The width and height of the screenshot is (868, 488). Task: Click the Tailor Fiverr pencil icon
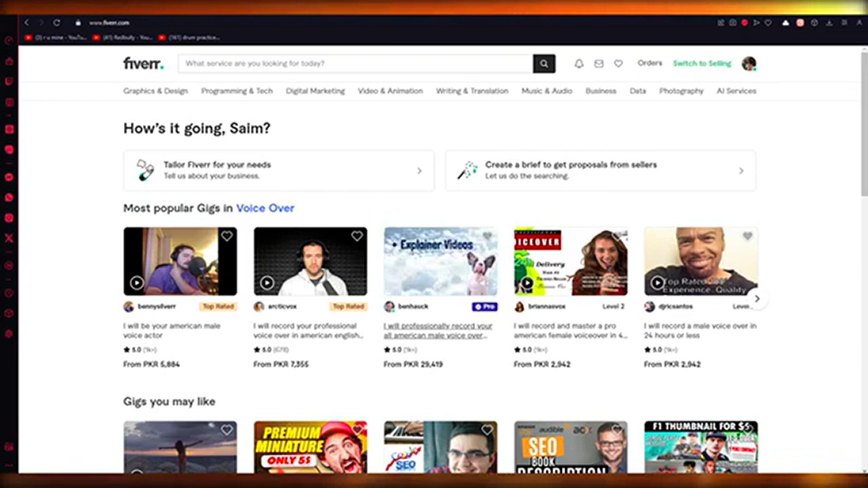click(145, 170)
